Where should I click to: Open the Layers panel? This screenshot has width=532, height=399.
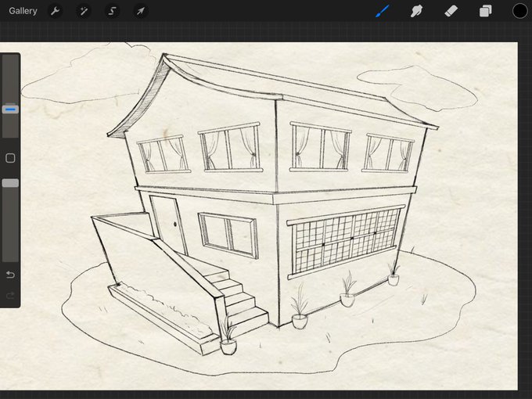click(x=485, y=11)
